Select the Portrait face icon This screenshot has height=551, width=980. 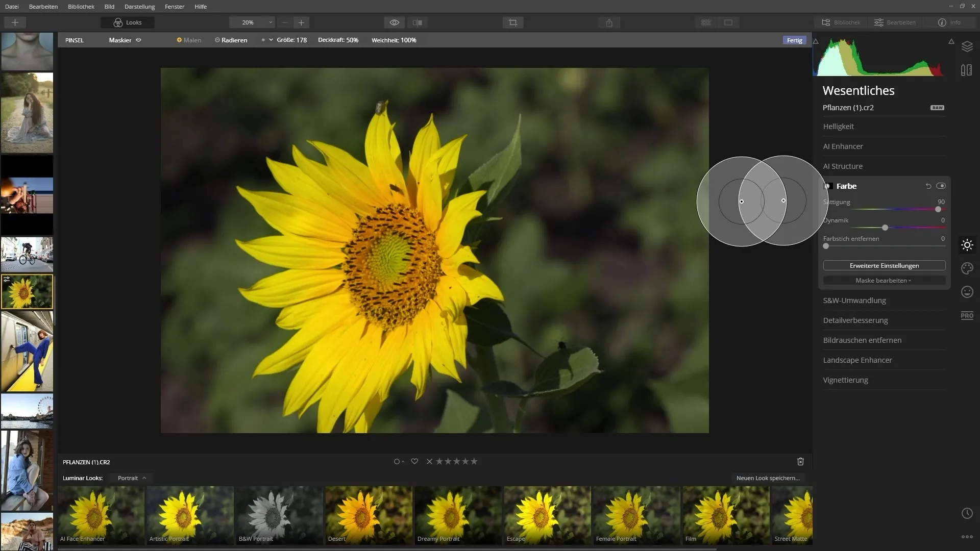(x=967, y=292)
